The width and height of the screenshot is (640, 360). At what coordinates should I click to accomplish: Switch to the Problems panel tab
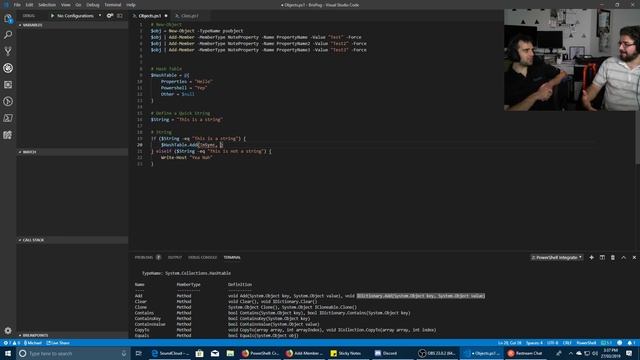point(147,258)
